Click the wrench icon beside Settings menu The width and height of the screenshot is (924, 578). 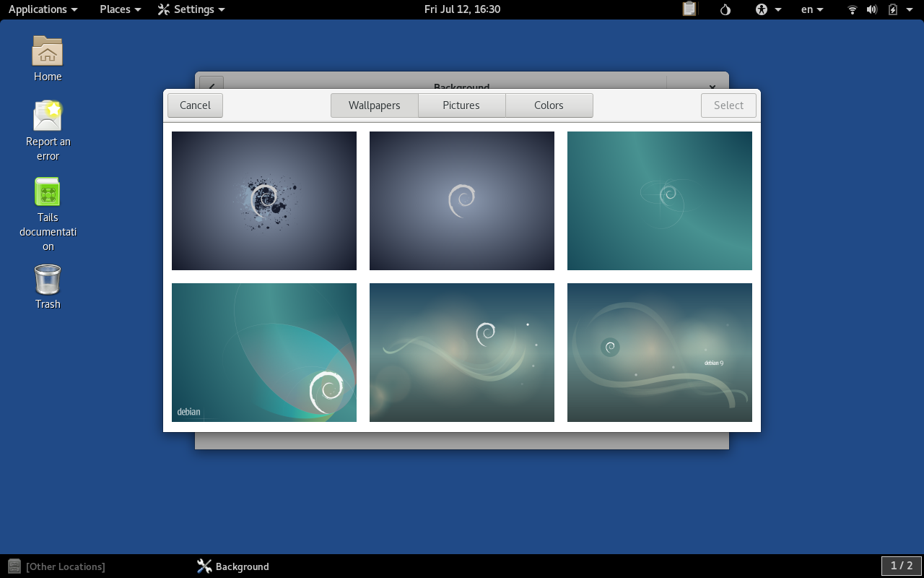coord(164,9)
